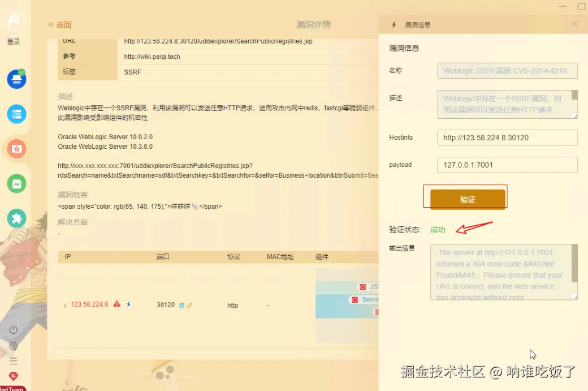Click the power icon in sidebar
The width and height of the screenshot is (588, 391).
pyautogui.click(x=14, y=330)
